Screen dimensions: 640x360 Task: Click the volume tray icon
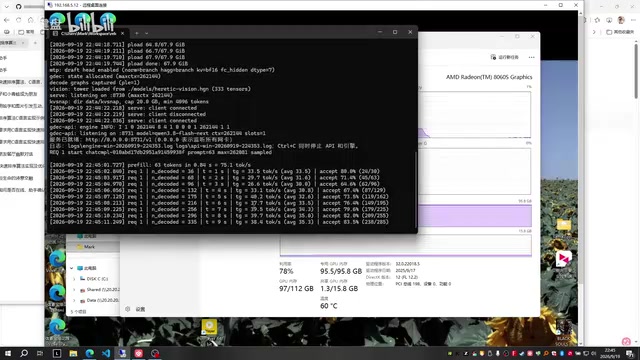click(594, 353)
